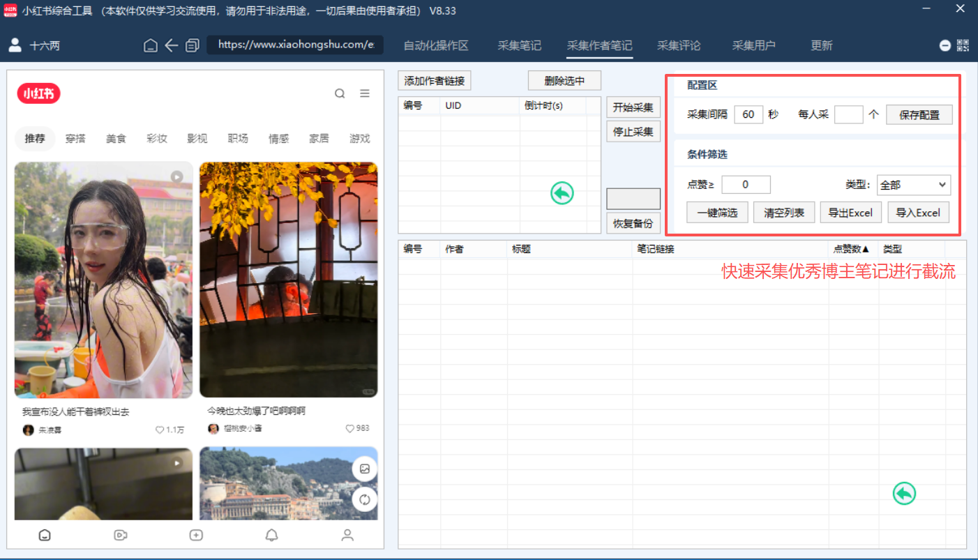Viewport: 978px width, 560px height.
Task: Click the 采集间隔 field showing 60
Action: (x=748, y=114)
